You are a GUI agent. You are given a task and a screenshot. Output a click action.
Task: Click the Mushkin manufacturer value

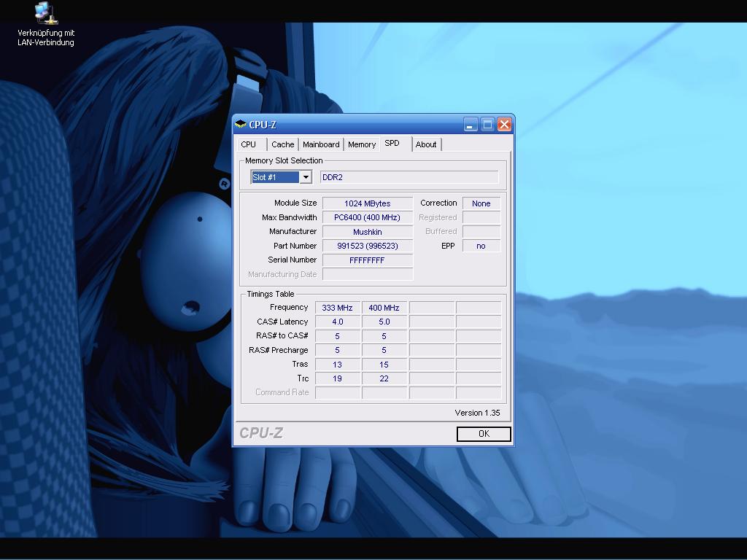[x=368, y=232]
